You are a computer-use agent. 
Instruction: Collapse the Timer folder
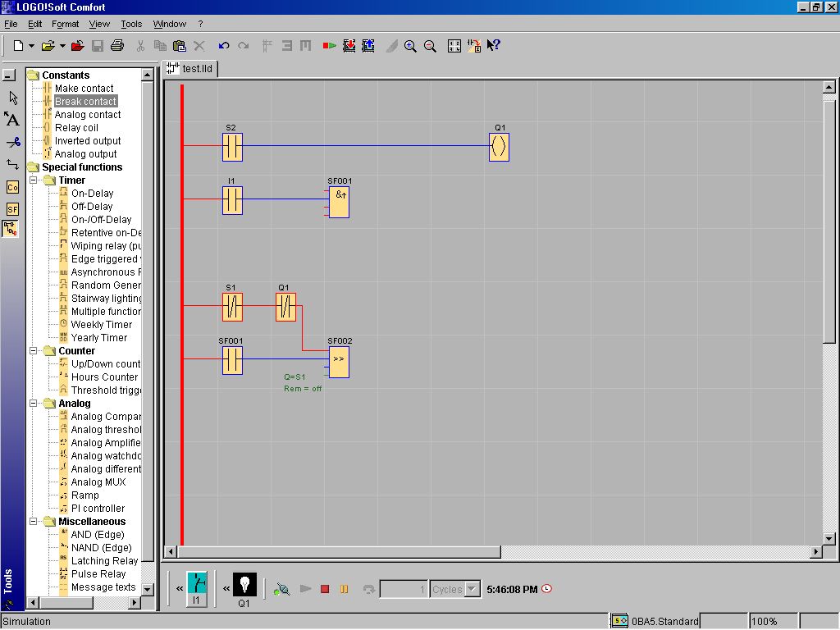(33, 180)
